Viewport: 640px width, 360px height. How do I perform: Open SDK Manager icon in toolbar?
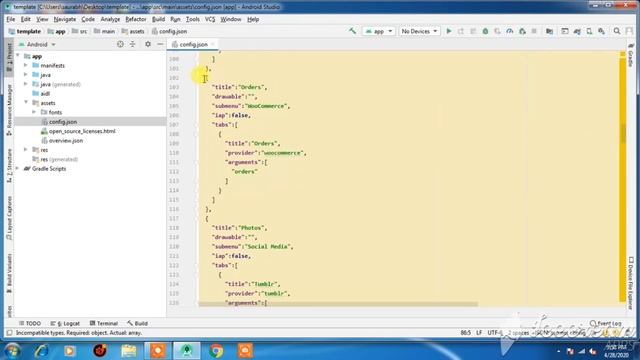(601, 31)
